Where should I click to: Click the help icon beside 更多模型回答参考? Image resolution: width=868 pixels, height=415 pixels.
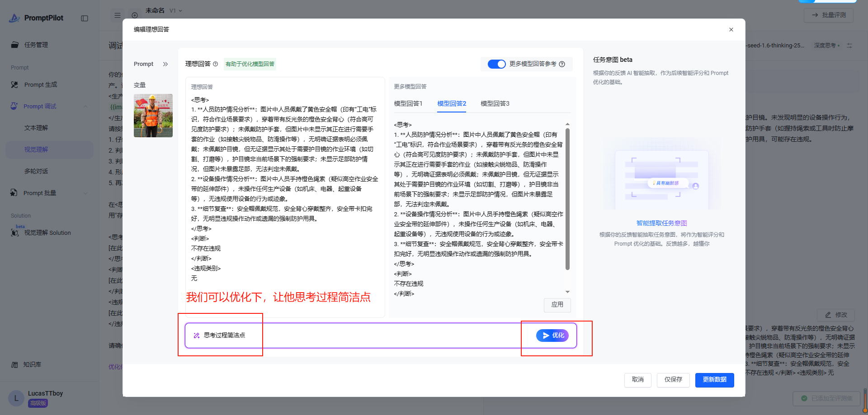[x=562, y=64]
